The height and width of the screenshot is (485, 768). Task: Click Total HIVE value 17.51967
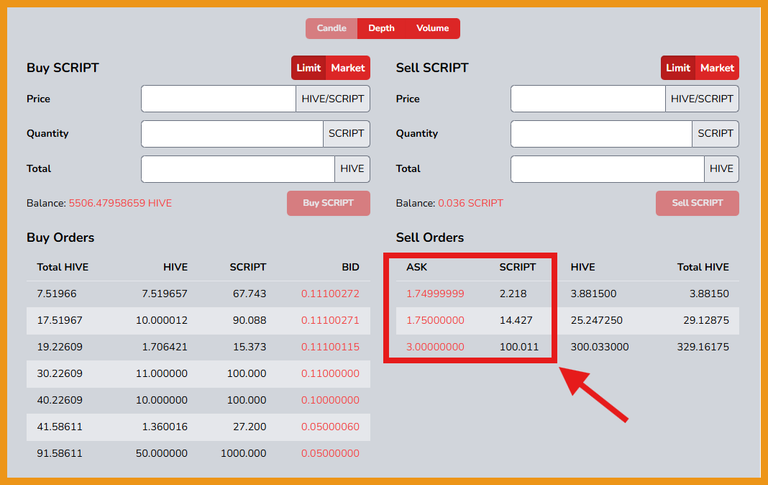click(x=60, y=320)
